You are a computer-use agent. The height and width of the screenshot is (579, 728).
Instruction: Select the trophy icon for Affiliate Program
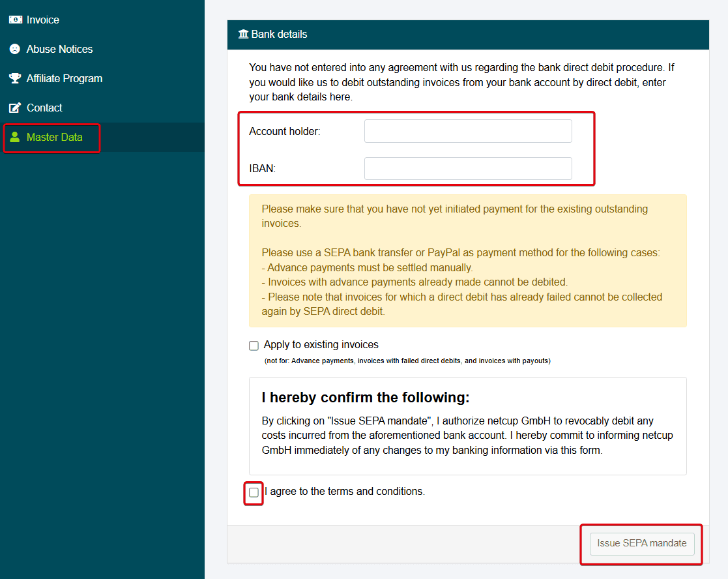[14, 78]
